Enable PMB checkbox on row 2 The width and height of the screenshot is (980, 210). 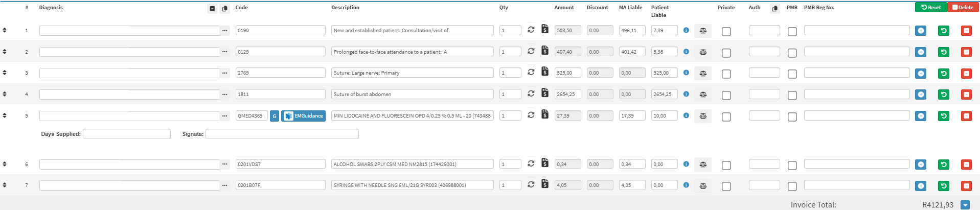[792, 53]
